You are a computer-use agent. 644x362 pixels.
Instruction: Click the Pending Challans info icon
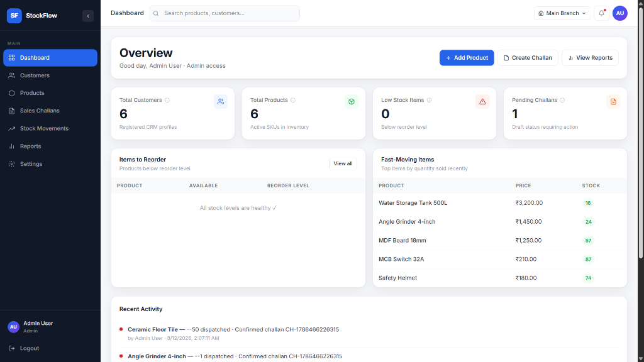(x=562, y=100)
